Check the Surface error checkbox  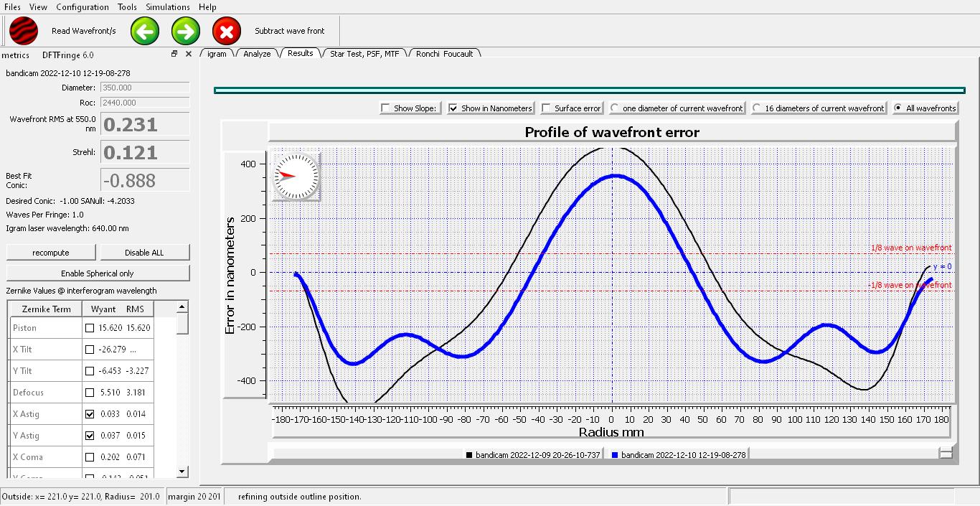pos(547,108)
